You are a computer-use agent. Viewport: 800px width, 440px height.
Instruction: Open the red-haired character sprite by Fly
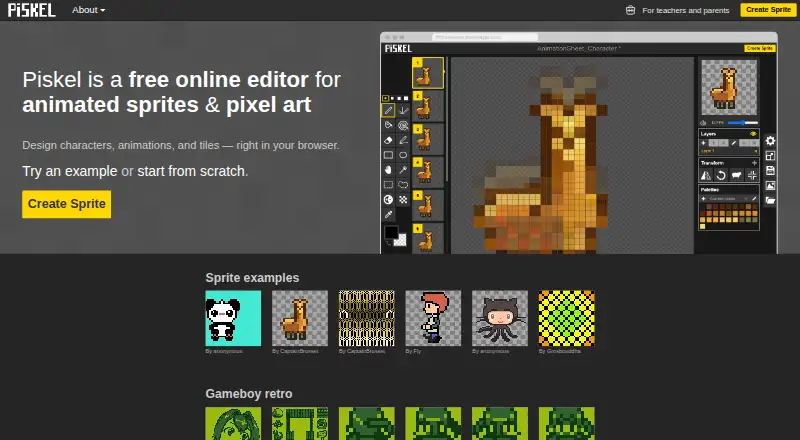[433, 318]
